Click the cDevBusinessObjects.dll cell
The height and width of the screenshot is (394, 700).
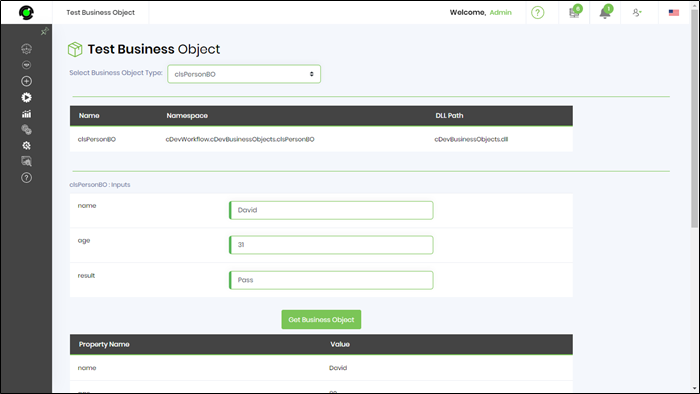tap(471, 139)
